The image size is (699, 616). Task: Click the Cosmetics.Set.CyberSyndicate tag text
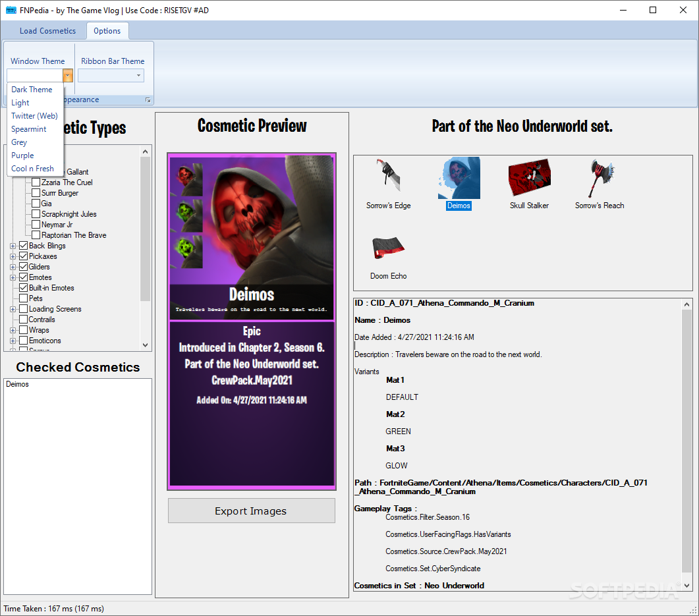[x=433, y=569]
